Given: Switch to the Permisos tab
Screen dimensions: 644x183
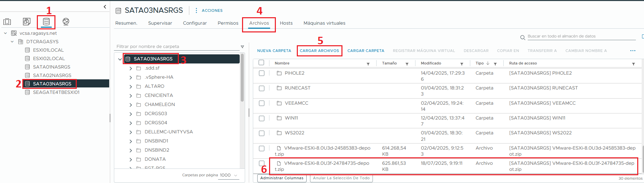Looking at the screenshot, I should click(x=228, y=23).
